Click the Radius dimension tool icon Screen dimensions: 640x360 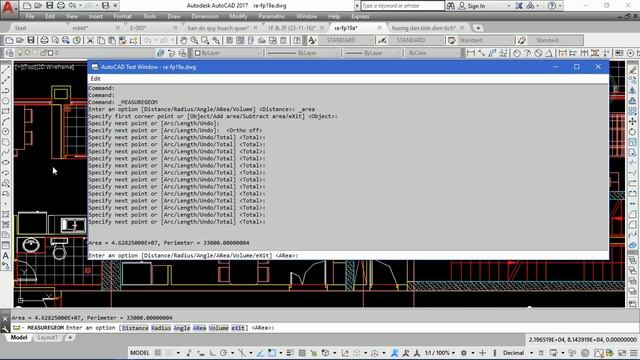click(517, 53)
